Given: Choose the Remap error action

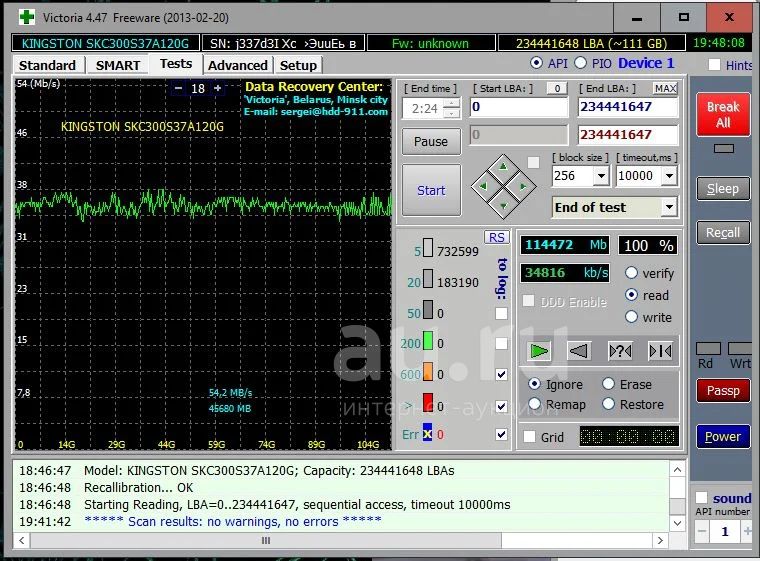Looking at the screenshot, I should coord(535,405).
